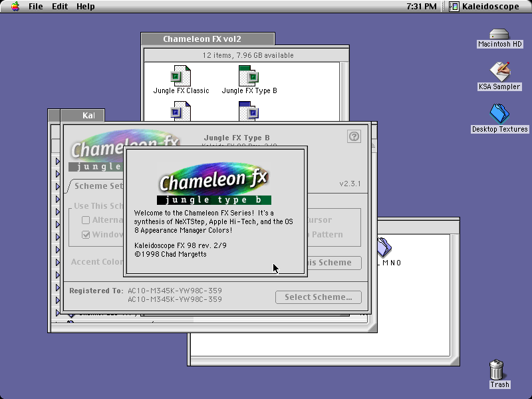Select the Desktop Textures folder
Image resolution: width=532 pixels, height=399 pixels.
499,114
